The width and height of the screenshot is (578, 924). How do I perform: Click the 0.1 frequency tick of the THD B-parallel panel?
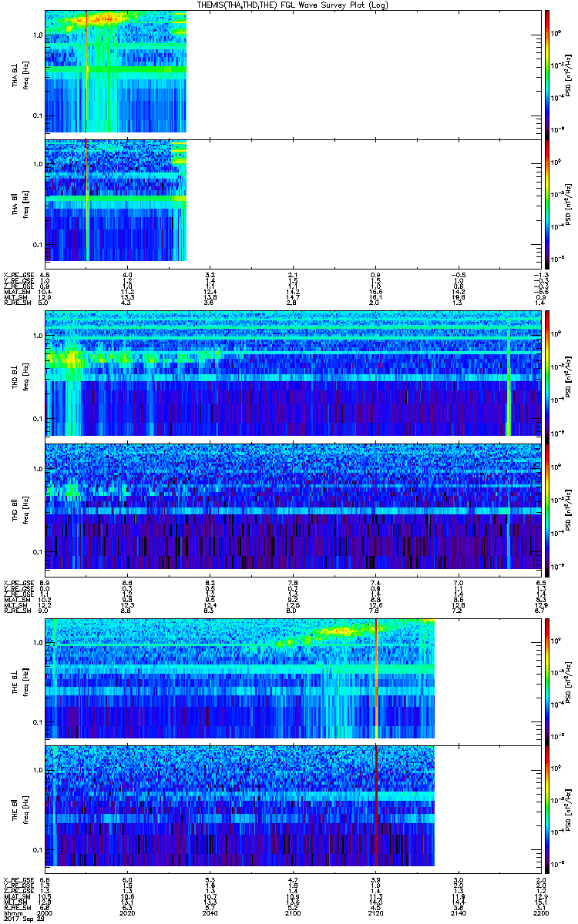[x=38, y=552]
